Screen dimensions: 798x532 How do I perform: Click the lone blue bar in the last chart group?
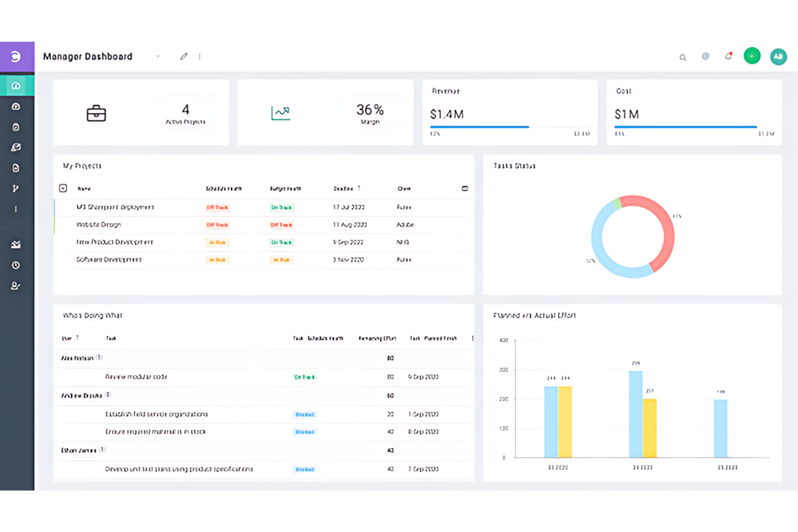pyautogui.click(x=720, y=429)
